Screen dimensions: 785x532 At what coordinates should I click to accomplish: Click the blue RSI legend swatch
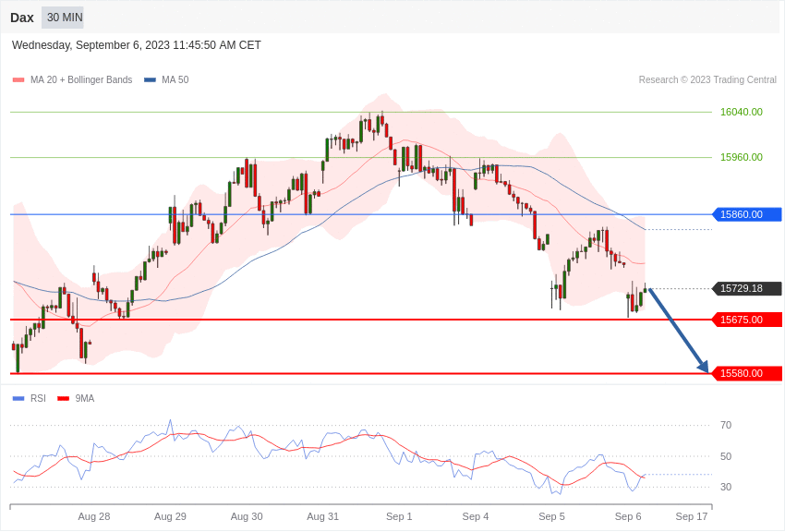[x=18, y=399]
